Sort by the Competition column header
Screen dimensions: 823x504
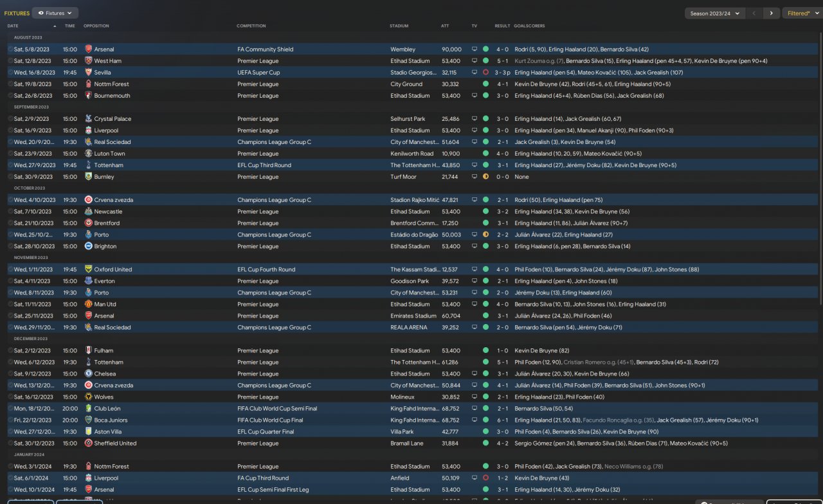click(x=251, y=26)
